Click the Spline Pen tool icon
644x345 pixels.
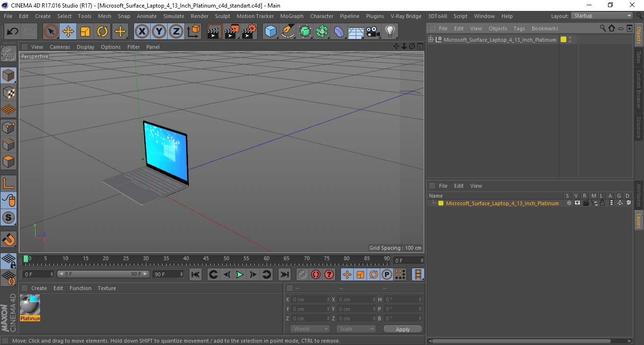(x=288, y=32)
